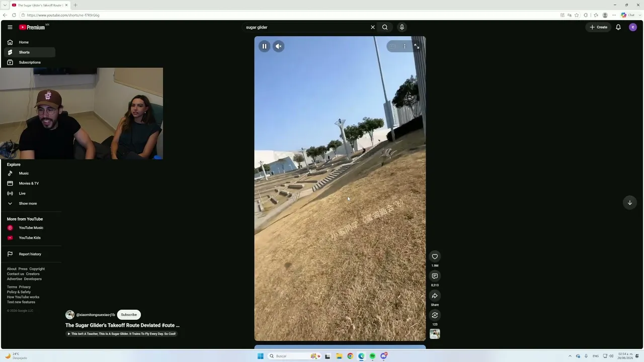Image resolution: width=644 pixels, height=362 pixels.
Task: Open YouTube Music link
Action: [x=30, y=228]
